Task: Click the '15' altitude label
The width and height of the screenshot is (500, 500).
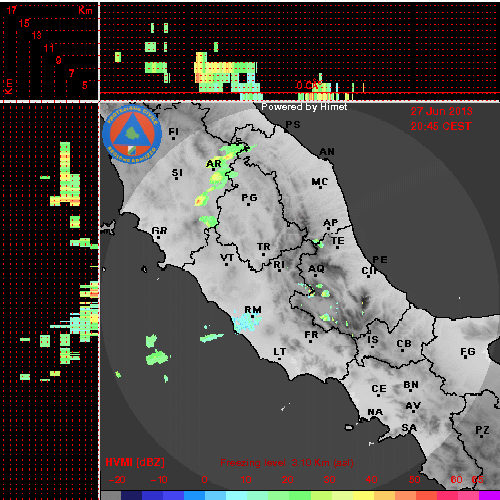Action: pos(24,23)
